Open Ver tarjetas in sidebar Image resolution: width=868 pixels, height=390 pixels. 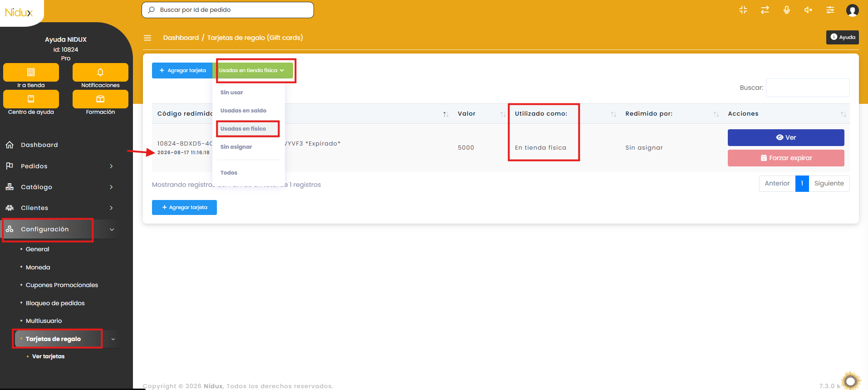click(x=48, y=356)
